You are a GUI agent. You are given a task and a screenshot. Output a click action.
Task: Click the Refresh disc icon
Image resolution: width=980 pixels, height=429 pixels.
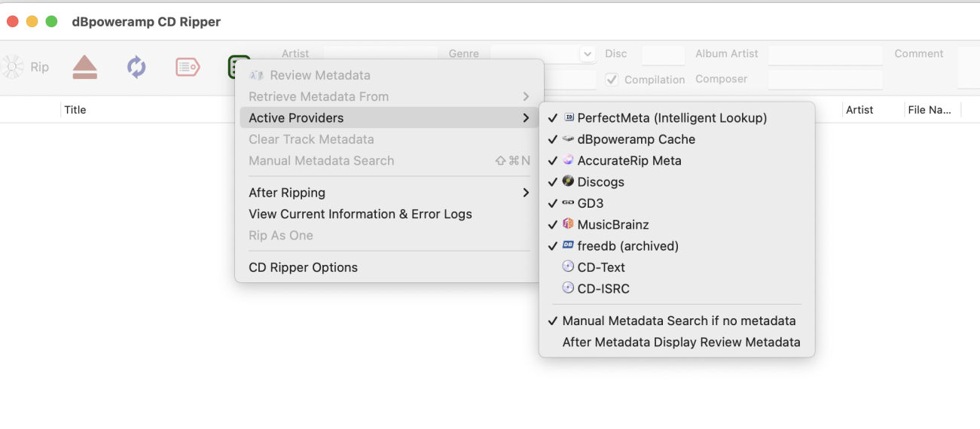136,68
